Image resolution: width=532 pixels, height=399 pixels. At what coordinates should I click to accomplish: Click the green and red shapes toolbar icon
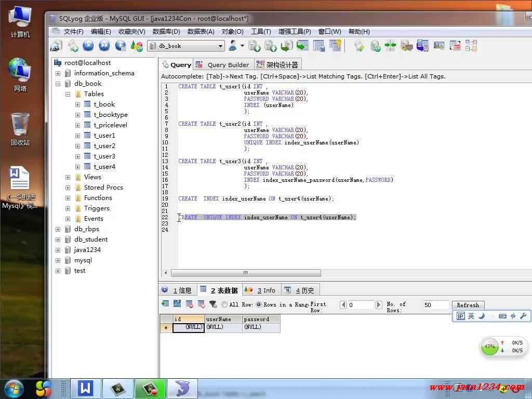pos(137,46)
